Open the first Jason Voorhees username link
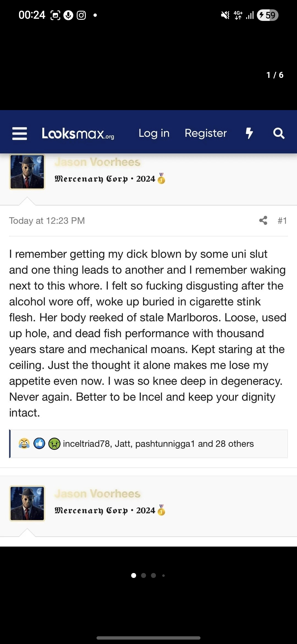Viewport: 297px width, 644px height. point(97,162)
